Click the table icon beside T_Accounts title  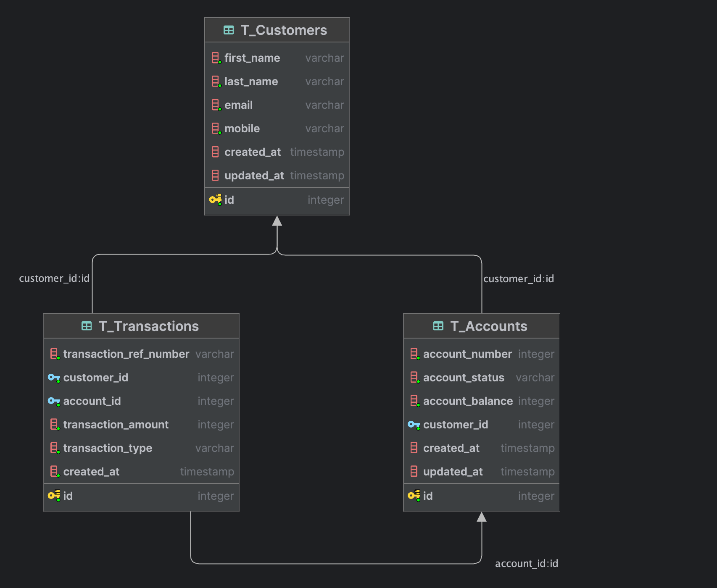[x=438, y=326]
